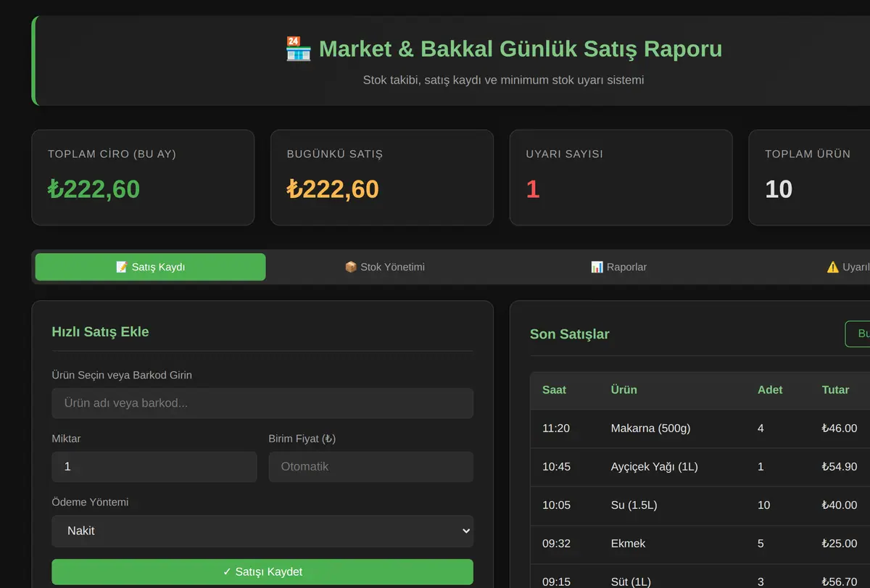
Task: Select the Ekmek sale row
Action: (700, 544)
